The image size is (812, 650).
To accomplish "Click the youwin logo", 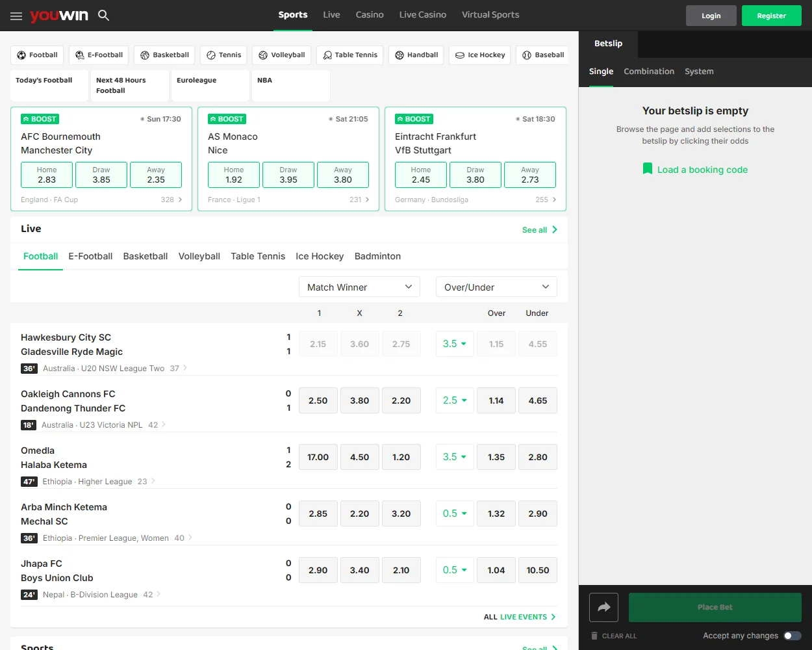I will (x=58, y=16).
